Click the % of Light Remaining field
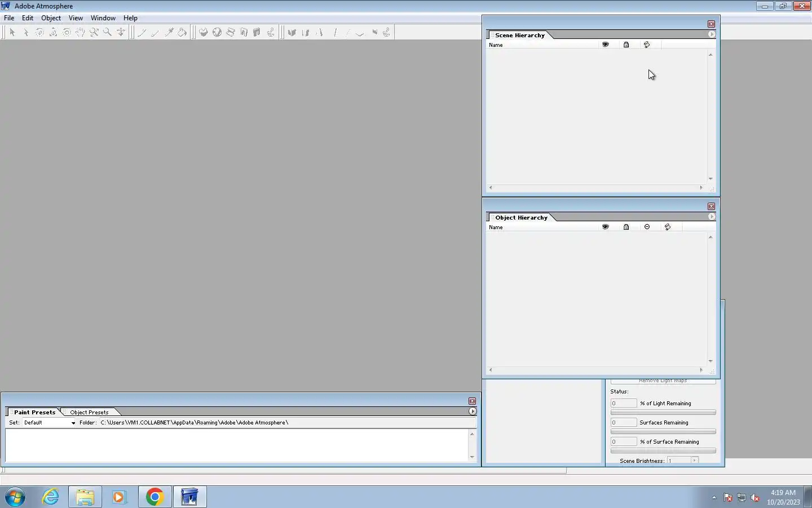Image resolution: width=812 pixels, height=508 pixels. pyautogui.click(x=624, y=404)
